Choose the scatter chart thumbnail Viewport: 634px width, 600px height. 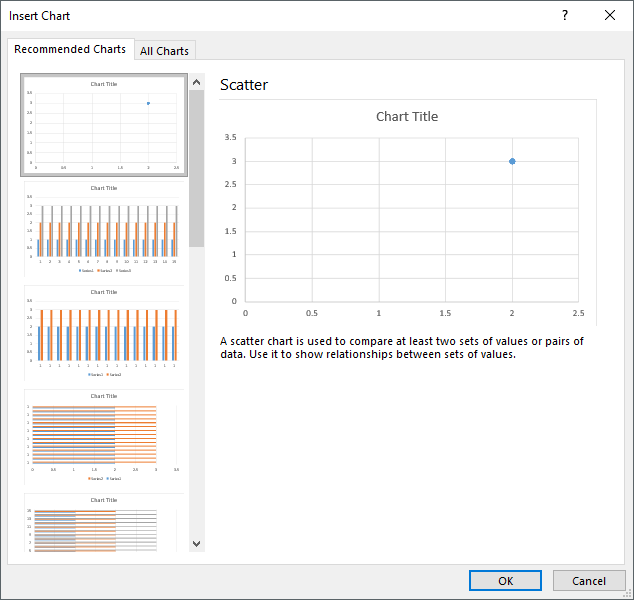[x=104, y=125]
